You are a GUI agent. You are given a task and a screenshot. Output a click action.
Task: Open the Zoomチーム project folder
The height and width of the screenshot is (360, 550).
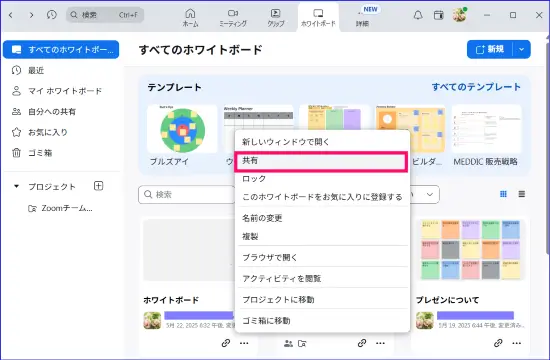click(60, 208)
